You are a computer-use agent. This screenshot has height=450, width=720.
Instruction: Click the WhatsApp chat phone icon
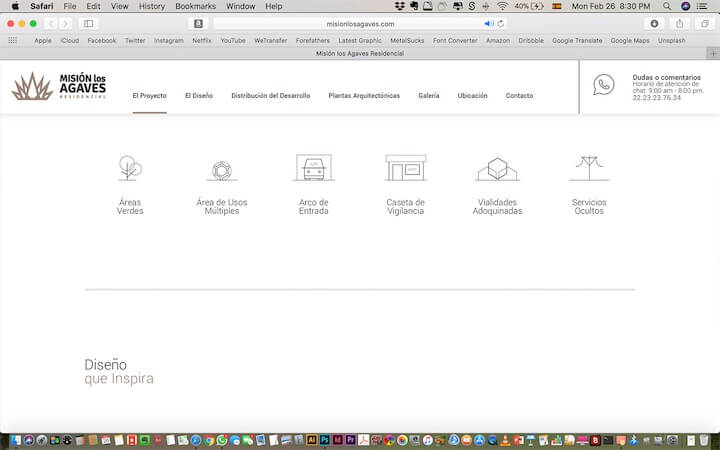click(x=604, y=85)
